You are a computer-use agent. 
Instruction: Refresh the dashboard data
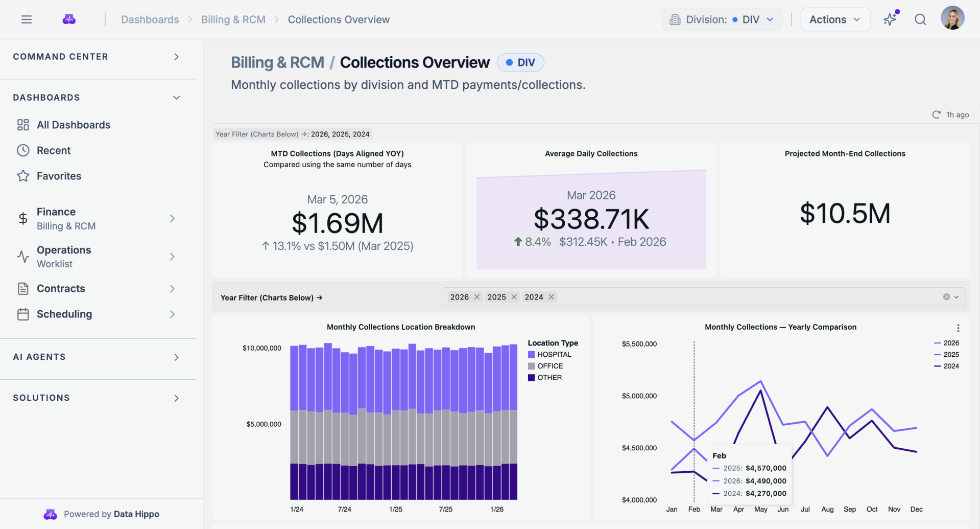[936, 114]
